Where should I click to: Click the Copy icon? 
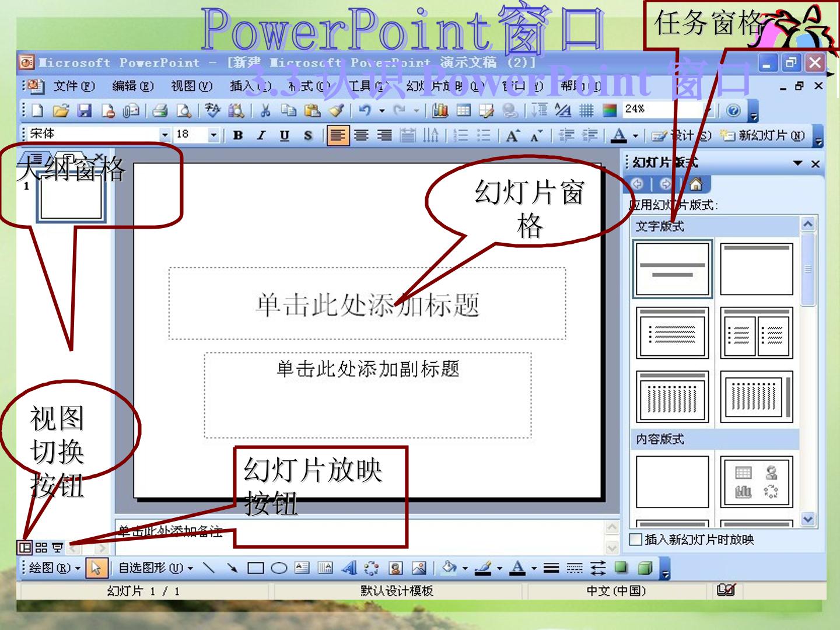[x=288, y=110]
